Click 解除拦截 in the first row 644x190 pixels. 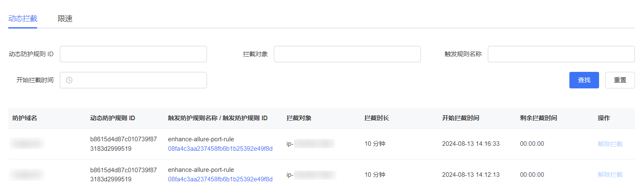tap(610, 144)
